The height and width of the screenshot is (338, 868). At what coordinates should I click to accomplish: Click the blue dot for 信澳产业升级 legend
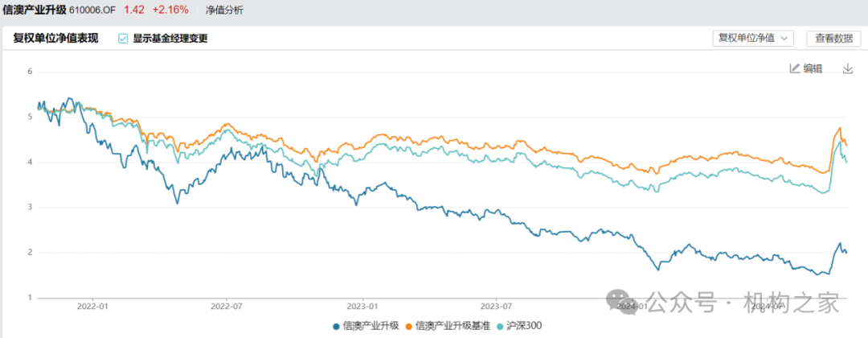click(x=336, y=326)
